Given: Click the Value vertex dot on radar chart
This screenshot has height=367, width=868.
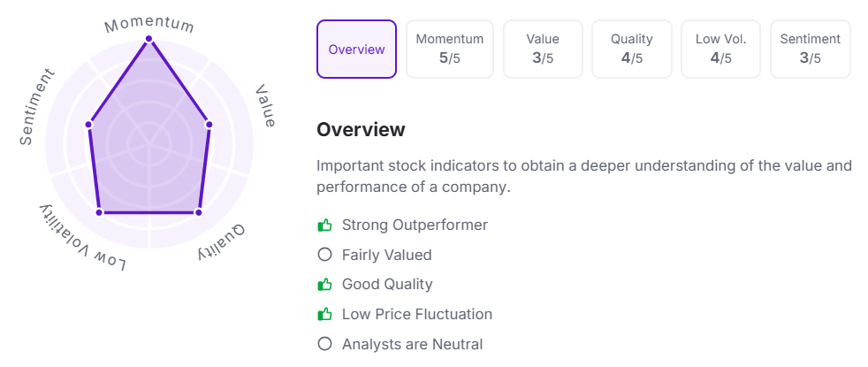Looking at the screenshot, I should click(209, 125).
